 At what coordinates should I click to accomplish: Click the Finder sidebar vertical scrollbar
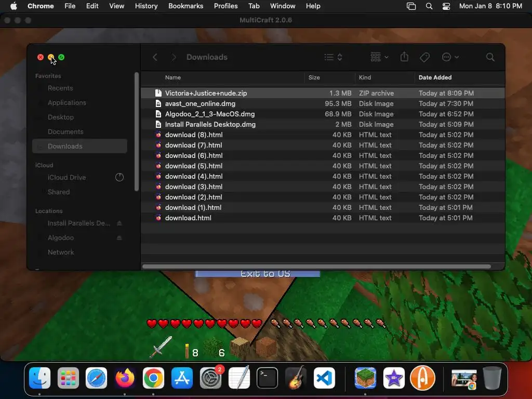point(137,131)
